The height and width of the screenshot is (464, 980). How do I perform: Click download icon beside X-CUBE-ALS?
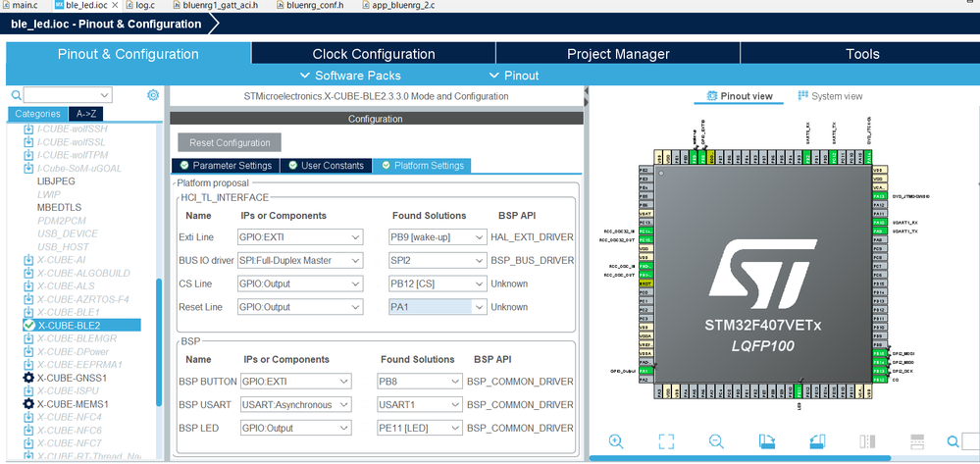[28, 285]
